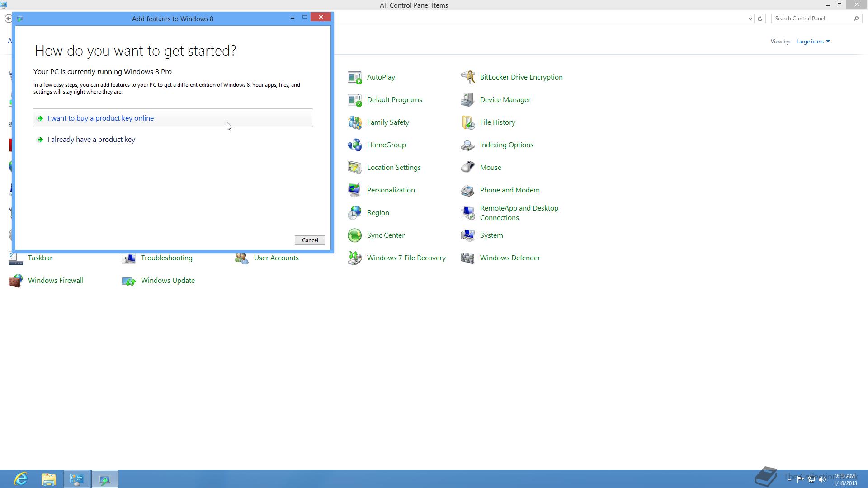The height and width of the screenshot is (488, 868).
Task: Open the Device Manager icon
Action: point(468,100)
